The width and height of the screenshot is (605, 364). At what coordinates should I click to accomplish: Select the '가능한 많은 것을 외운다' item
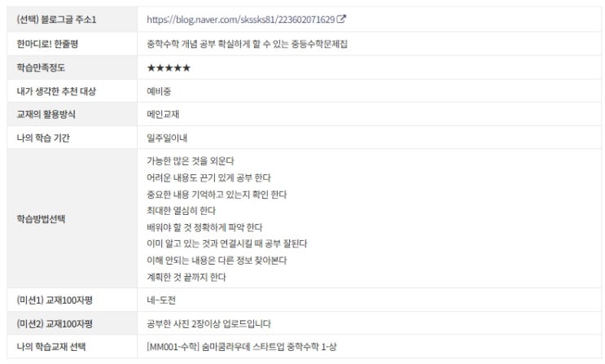[191, 161]
